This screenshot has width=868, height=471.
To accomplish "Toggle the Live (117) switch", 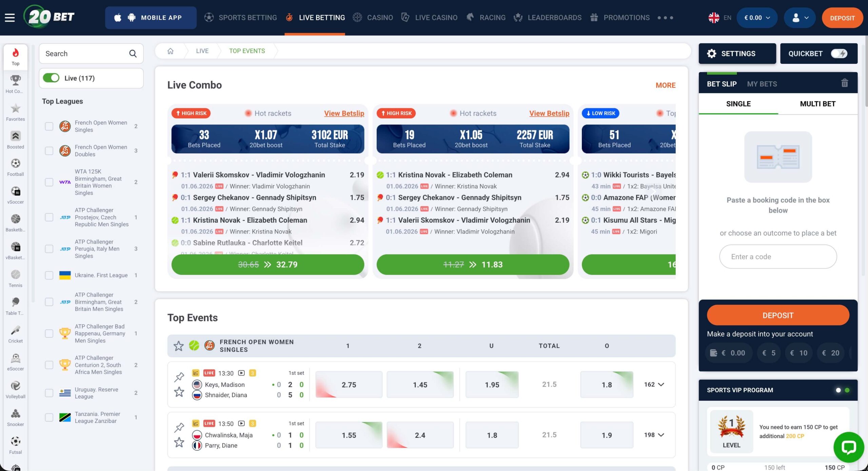I will click(x=51, y=78).
